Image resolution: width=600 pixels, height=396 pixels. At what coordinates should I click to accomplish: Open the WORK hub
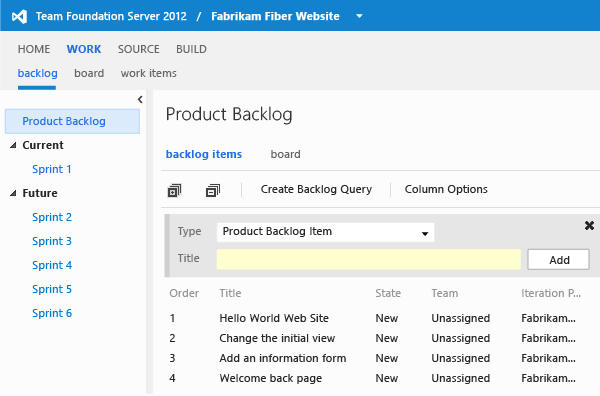click(84, 49)
